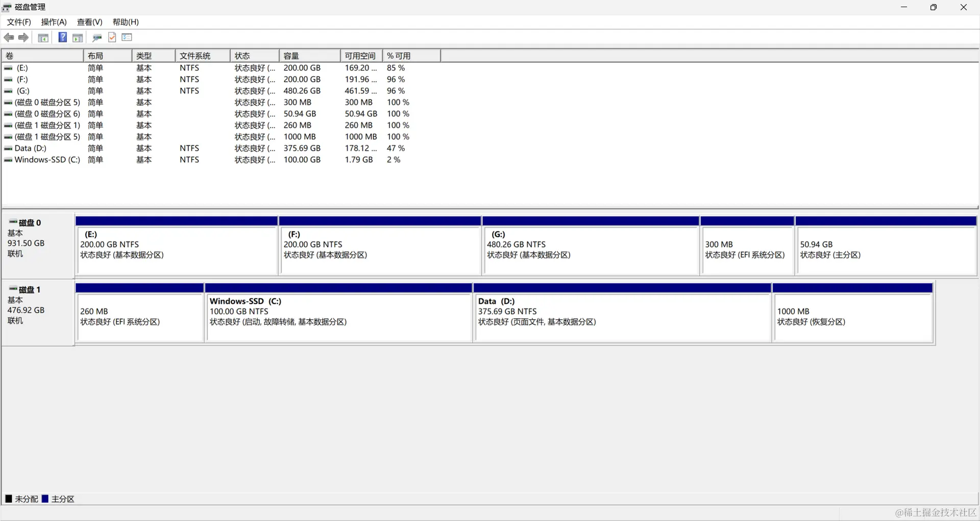Image resolution: width=980 pixels, height=521 pixels.
Task: Select the Data (D:) name in the volume list
Action: pyautogui.click(x=31, y=148)
